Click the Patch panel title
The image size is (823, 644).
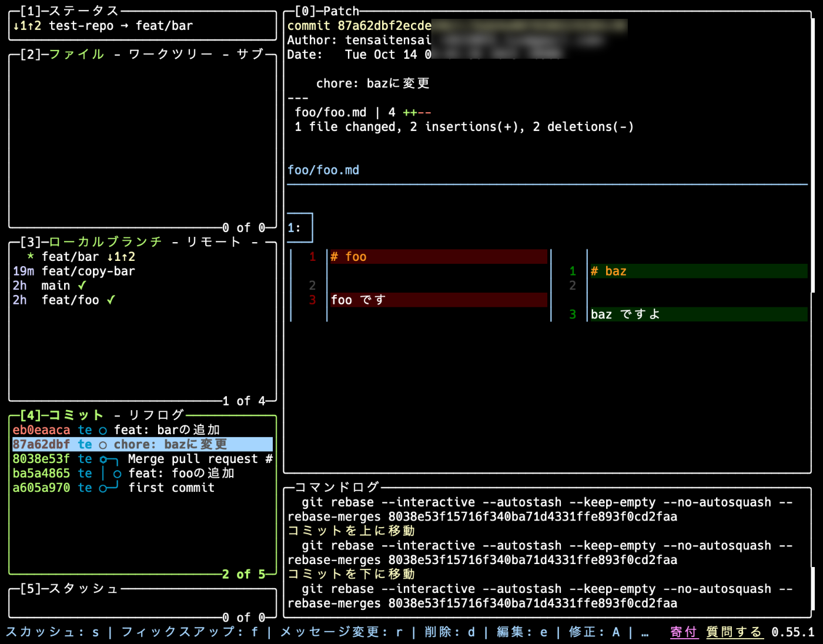(341, 11)
